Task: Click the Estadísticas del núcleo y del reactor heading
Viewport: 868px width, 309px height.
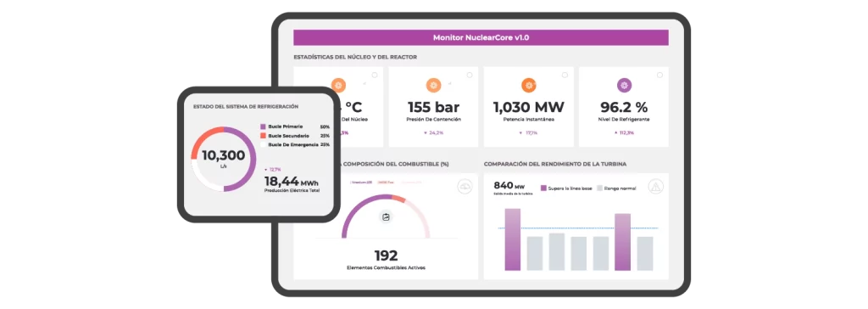Action: (x=355, y=57)
